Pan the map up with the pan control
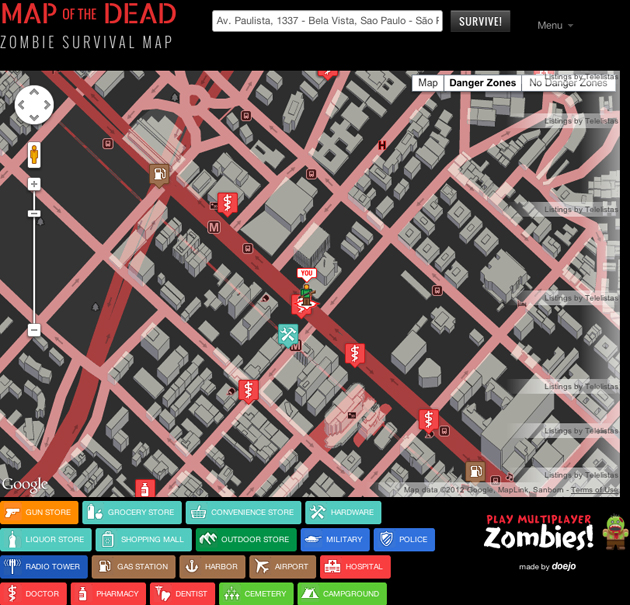Viewport: 630px width, 605px height. [34, 92]
